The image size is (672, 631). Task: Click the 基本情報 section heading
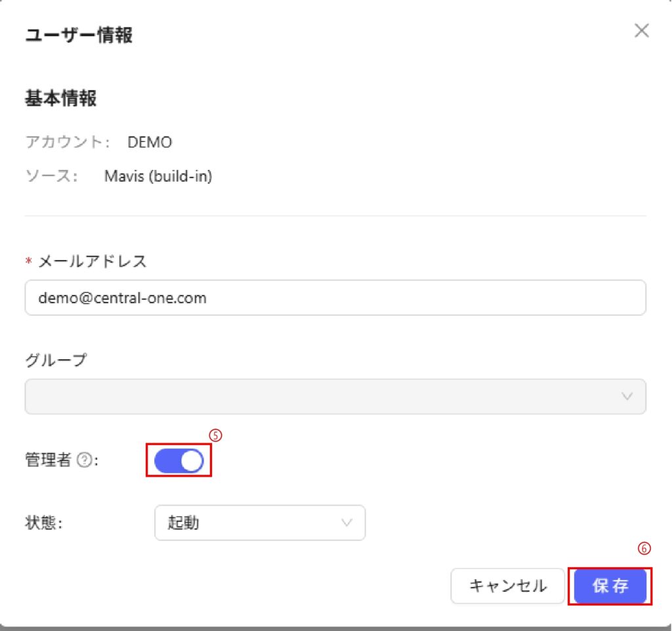pos(61,99)
